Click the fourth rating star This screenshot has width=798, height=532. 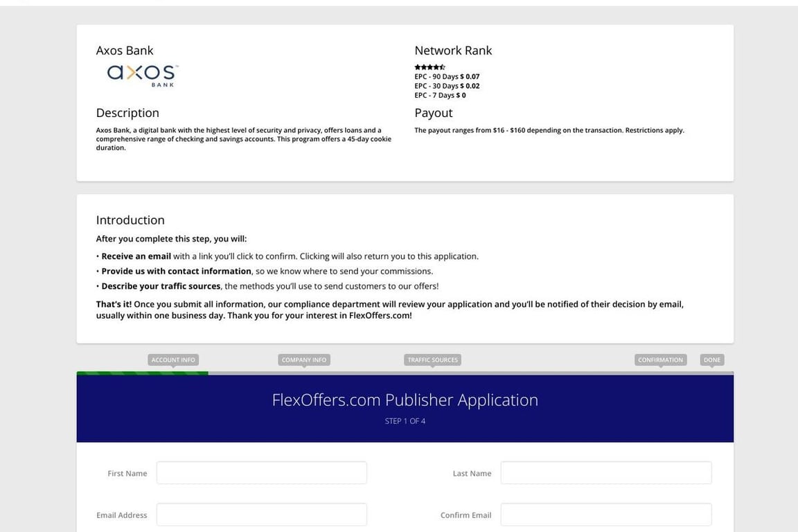(436, 66)
